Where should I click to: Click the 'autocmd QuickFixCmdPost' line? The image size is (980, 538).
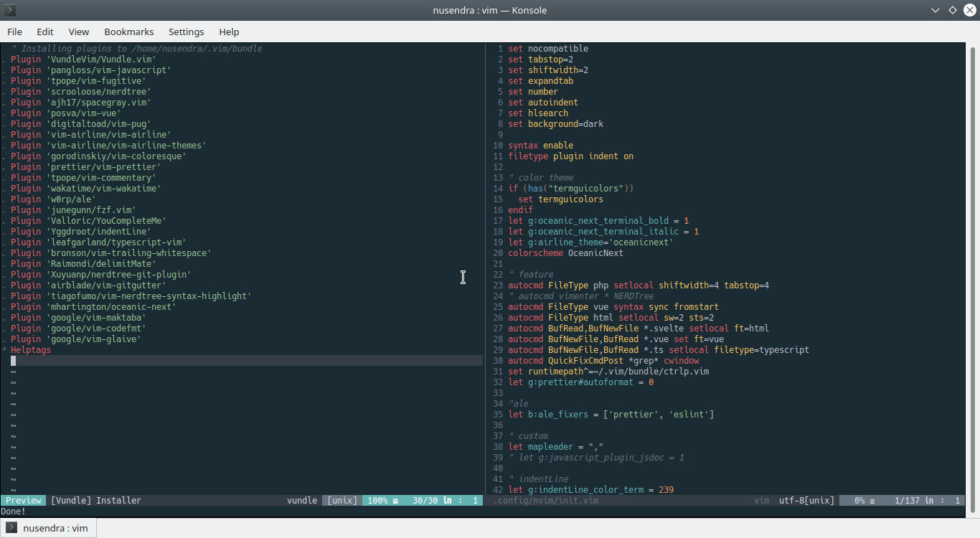603,361
